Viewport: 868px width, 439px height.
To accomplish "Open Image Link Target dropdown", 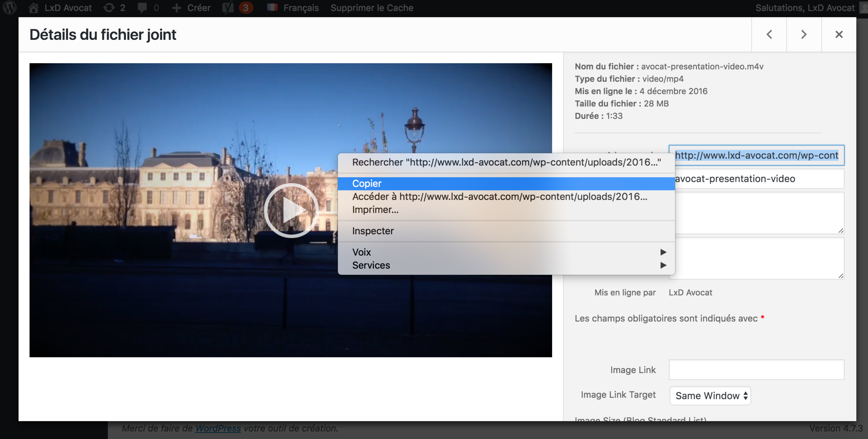I will (710, 396).
